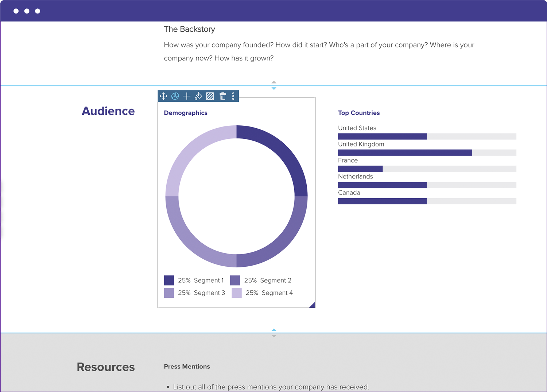Click the Press Mentions heading
The height and width of the screenshot is (392, 547).
tap(187, 366)
